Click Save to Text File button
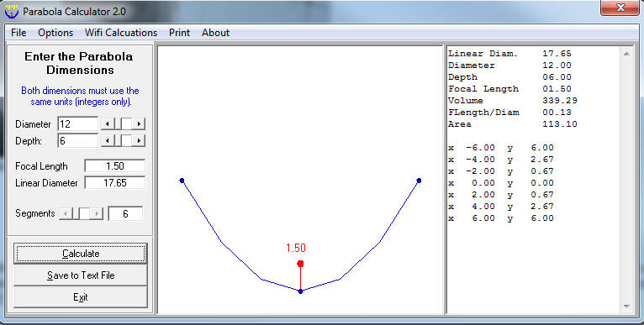Screen dimensions: 644x325 point(81,275)
